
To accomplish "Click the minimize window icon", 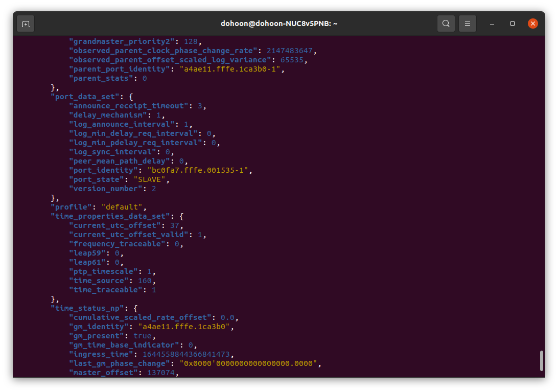I will click(491, 23).
